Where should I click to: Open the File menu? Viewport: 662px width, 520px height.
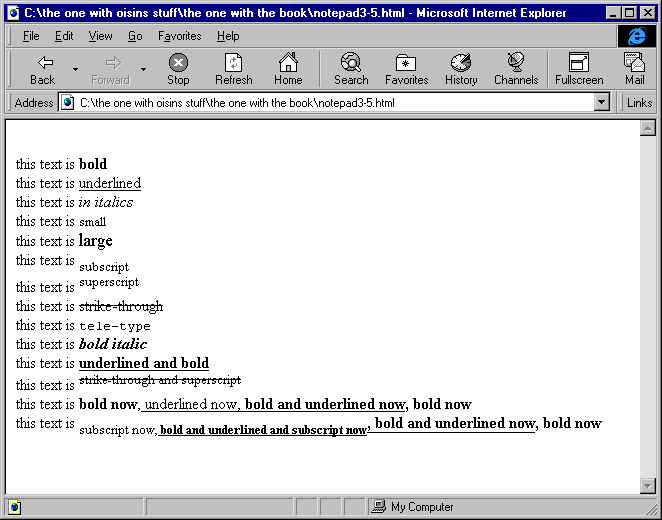[x=31, y=36]
